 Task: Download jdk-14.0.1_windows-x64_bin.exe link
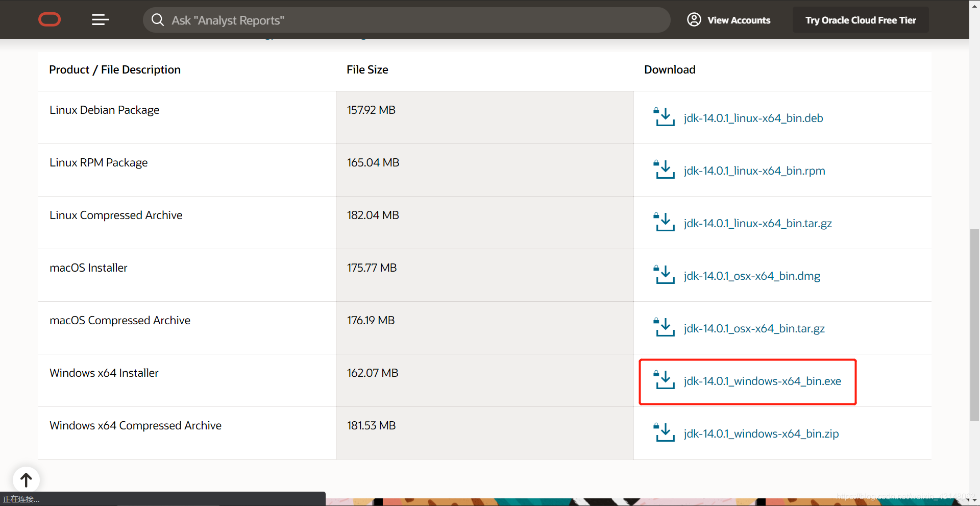[763, 381]
